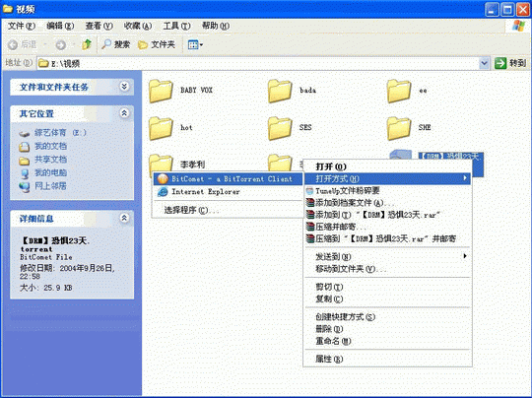532x398 pixels.
Task: Click the Up folder toolbar icon
Action: [x=87, y=44]
